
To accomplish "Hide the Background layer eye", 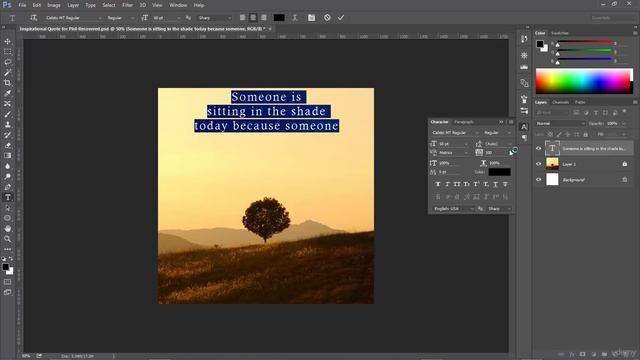I will click(x=538, y=180).
